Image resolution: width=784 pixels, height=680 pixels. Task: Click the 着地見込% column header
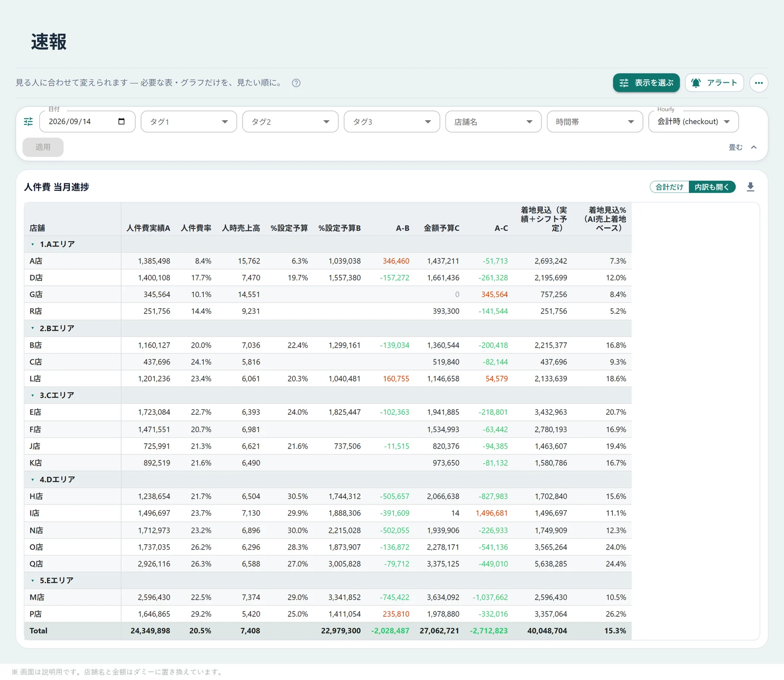point(605,219)
